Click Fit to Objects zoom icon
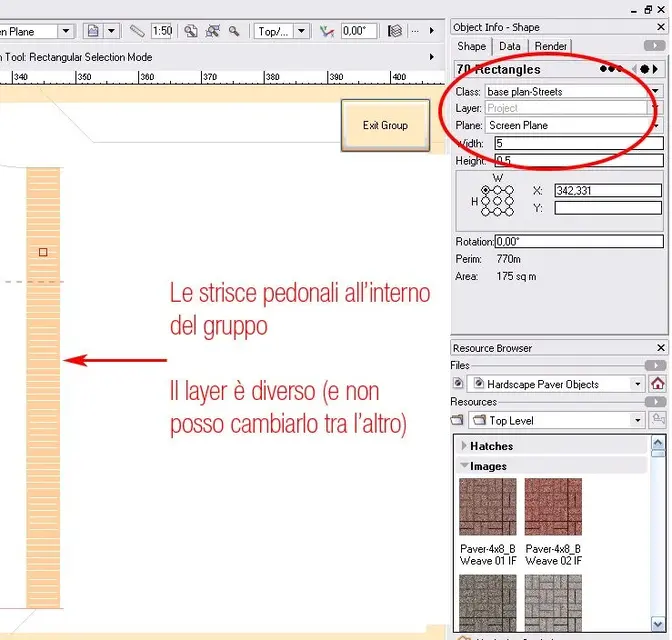The width and height of the screenshot is (672, 640). (213, 31)
